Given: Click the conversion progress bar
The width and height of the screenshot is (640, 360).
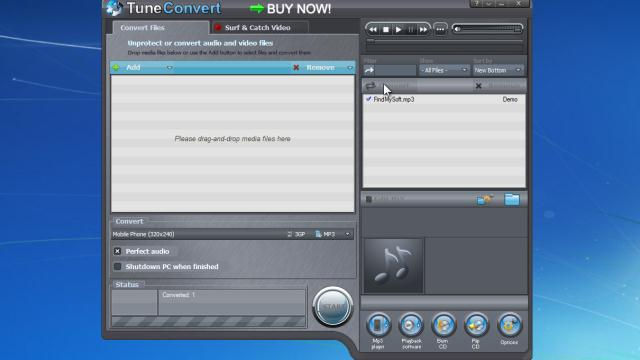Looking at the screenshot, I should (209, 322).
